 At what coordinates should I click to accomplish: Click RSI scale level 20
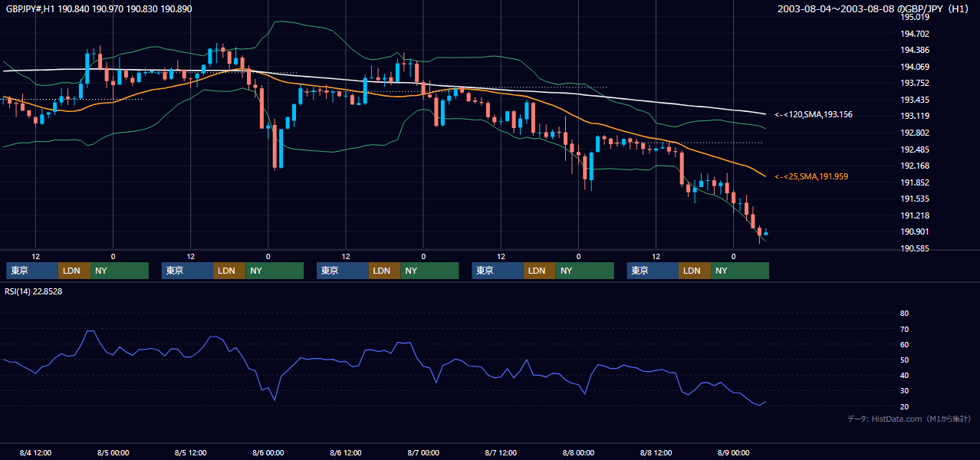[904, 406]
